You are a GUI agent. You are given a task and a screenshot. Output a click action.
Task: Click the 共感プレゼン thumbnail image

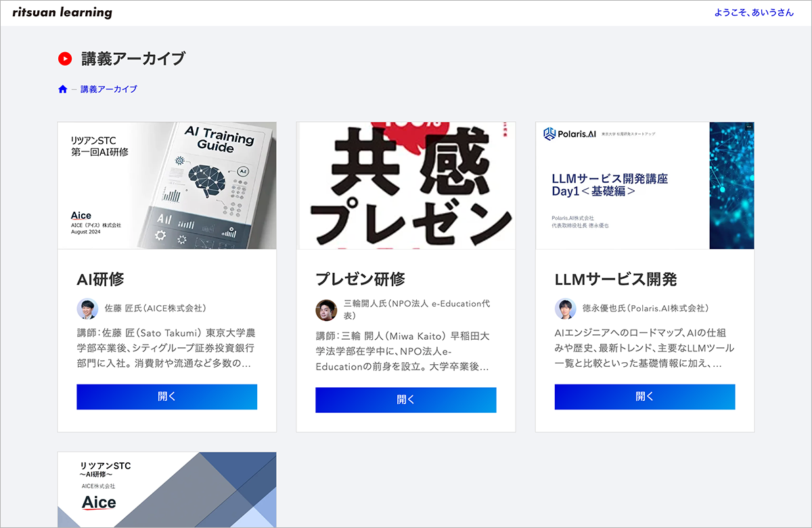[x=406, y=185]
